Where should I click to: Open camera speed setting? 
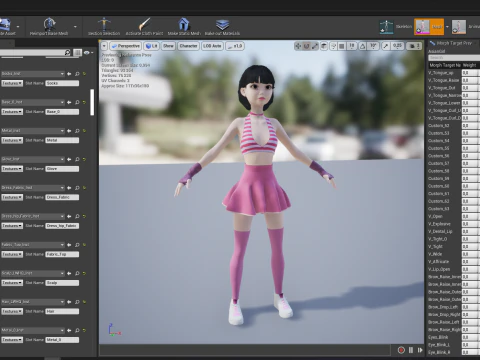click(x=414, y=46)
